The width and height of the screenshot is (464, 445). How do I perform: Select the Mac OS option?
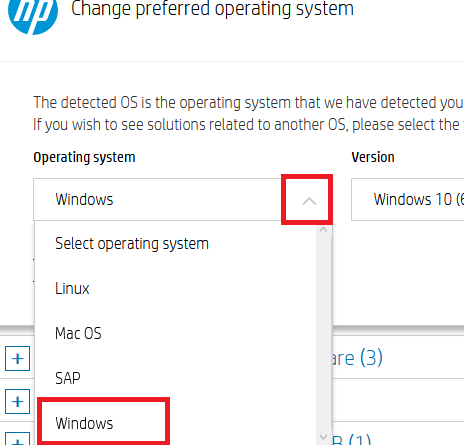(78, 333)
